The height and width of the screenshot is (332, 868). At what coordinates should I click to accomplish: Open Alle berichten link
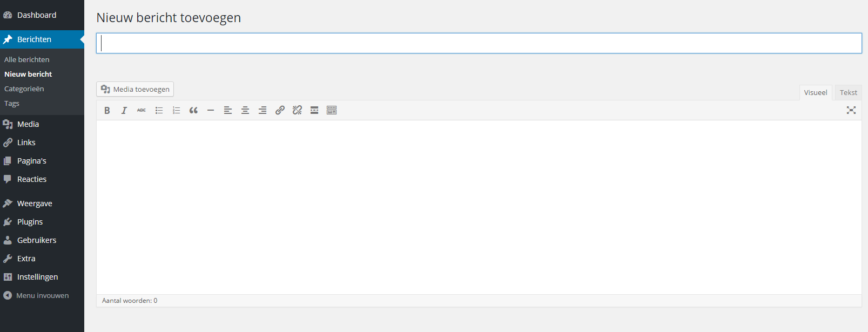[x=27, y=59]
